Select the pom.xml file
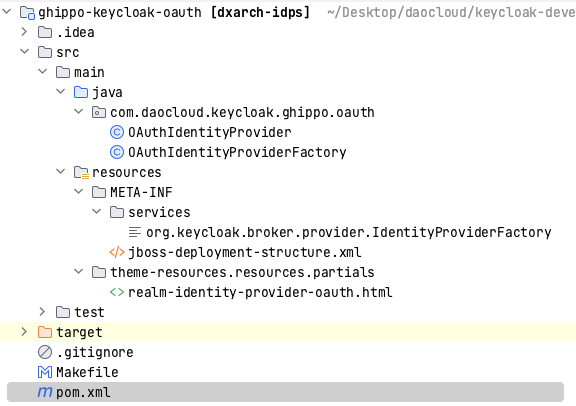Viewport: 576px width, 406px height. click(x=285, y=392)
